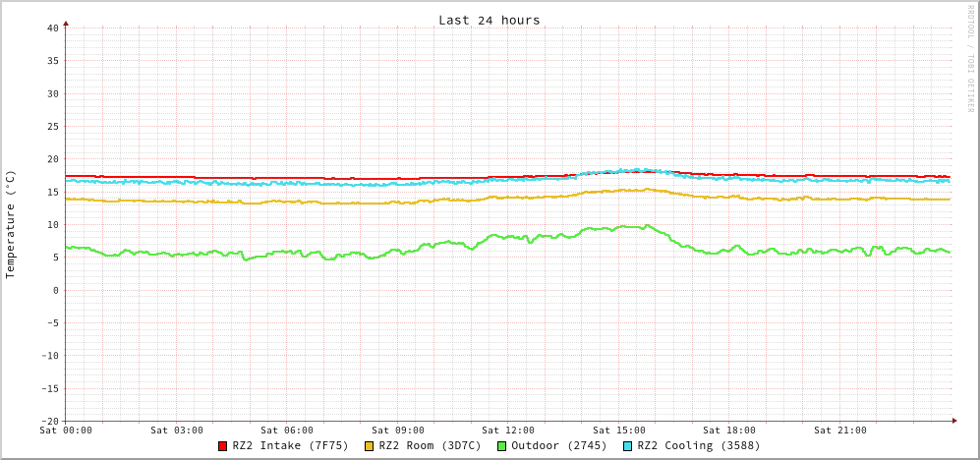Click the red RZ2 Intake legend swatch
980x460 pixels.
coord(223,446)
